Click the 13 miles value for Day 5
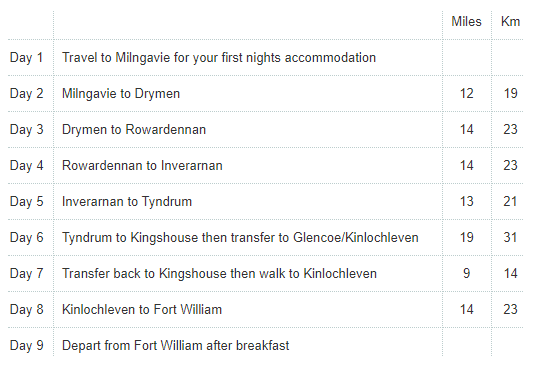 466,201
